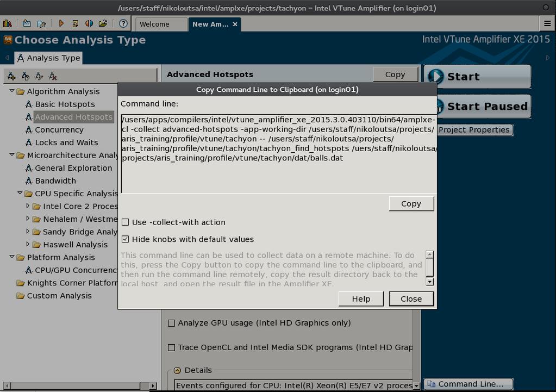Open the hamburger menu at the top right

point(547,24)
